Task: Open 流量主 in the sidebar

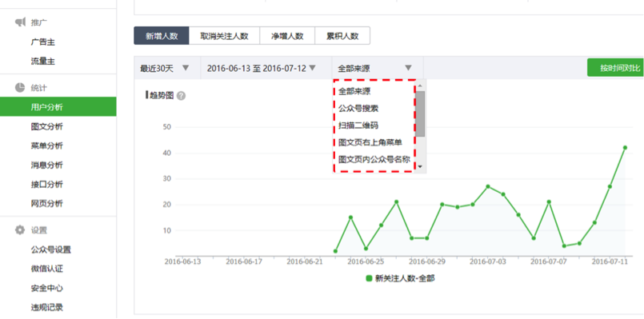Action: click(42, 62)
